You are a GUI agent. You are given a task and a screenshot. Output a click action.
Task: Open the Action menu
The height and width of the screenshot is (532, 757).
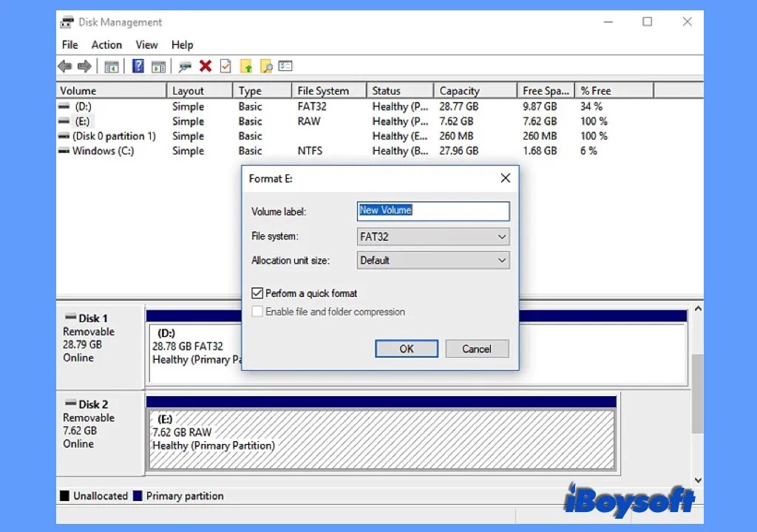click(106, 44)
